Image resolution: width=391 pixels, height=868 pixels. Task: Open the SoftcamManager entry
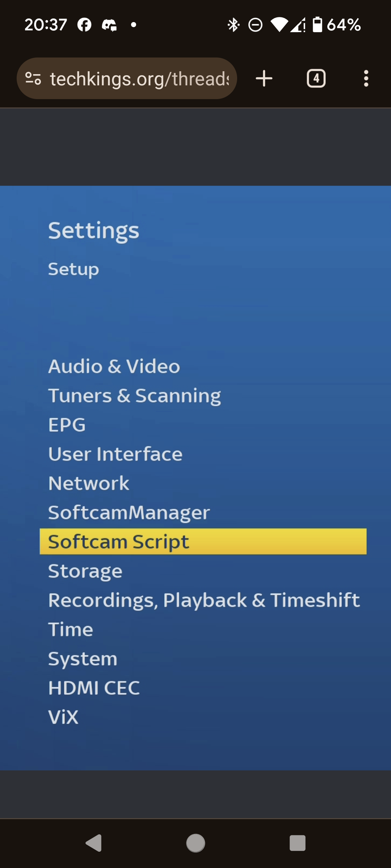[129, 512]
